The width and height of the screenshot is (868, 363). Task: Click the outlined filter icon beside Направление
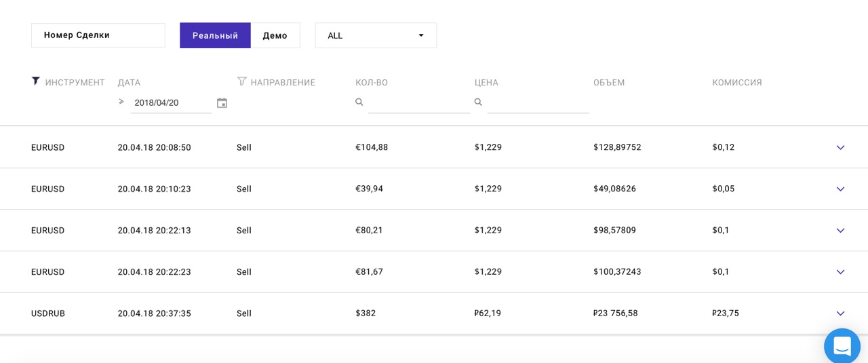point(241,81)
